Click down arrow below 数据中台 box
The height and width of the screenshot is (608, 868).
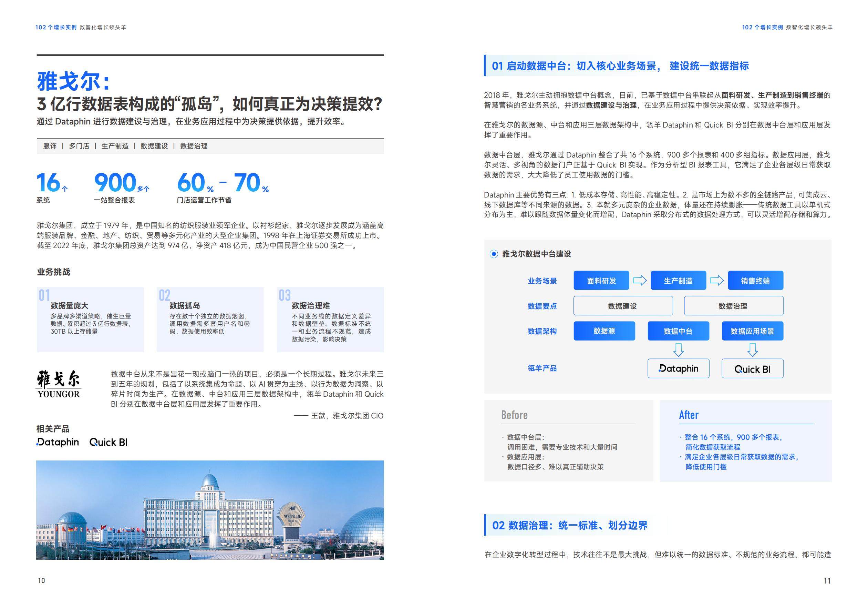coord(678,349)
